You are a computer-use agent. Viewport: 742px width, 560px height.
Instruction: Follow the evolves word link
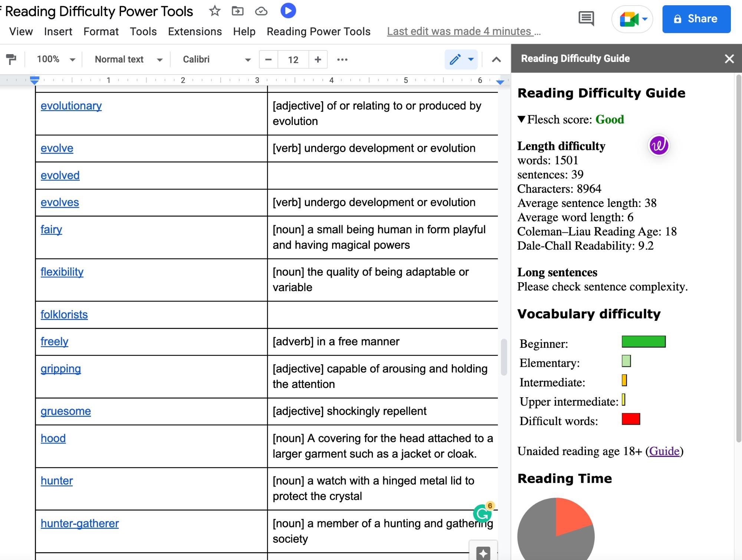point(60,202)
